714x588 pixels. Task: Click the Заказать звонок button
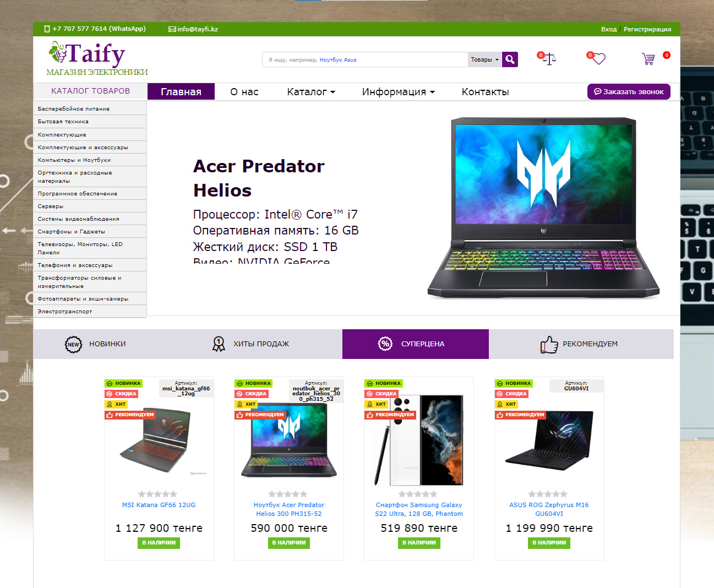click(x=629, y=92)
